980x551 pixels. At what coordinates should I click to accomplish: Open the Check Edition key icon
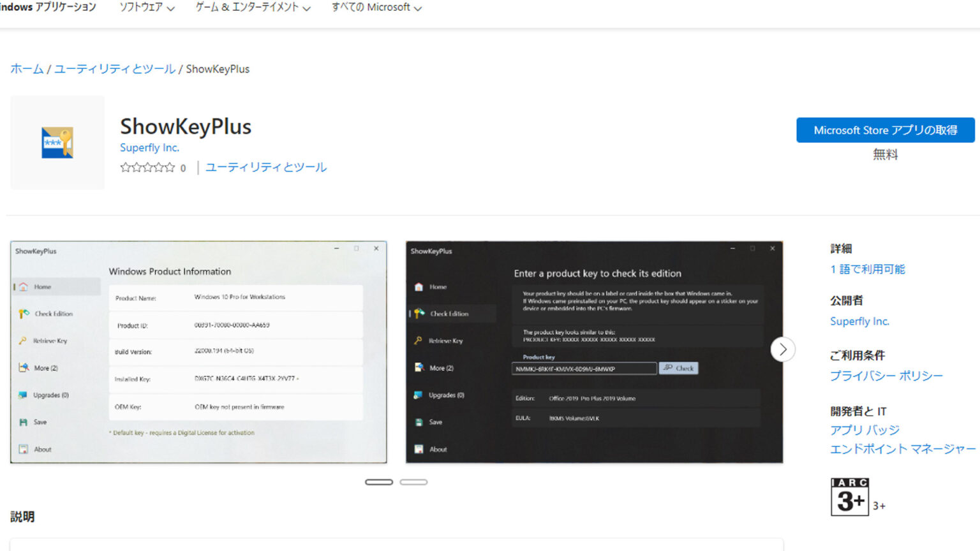(23, 313)
